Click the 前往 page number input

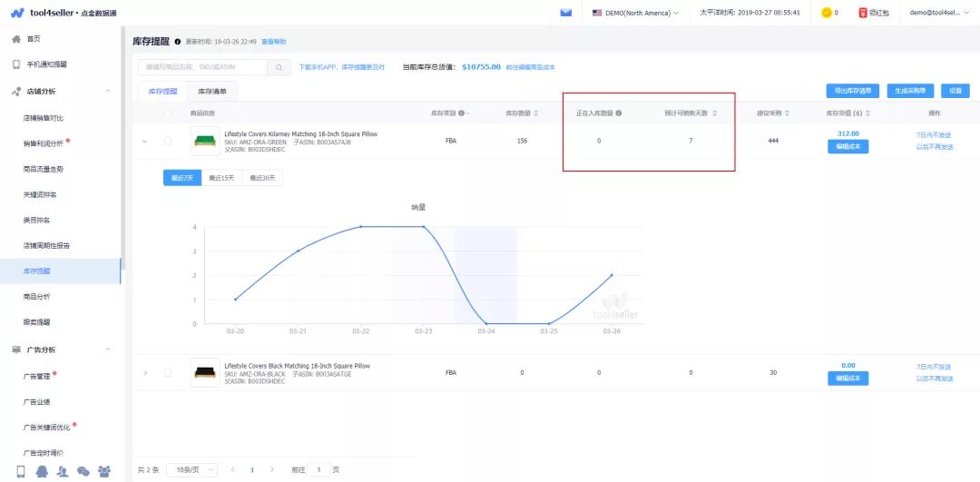318,469
